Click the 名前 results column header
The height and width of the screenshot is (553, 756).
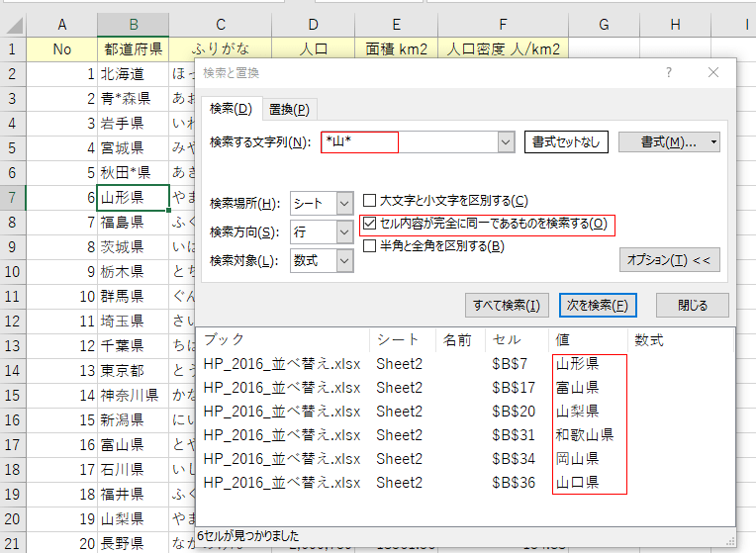[460, 340]
